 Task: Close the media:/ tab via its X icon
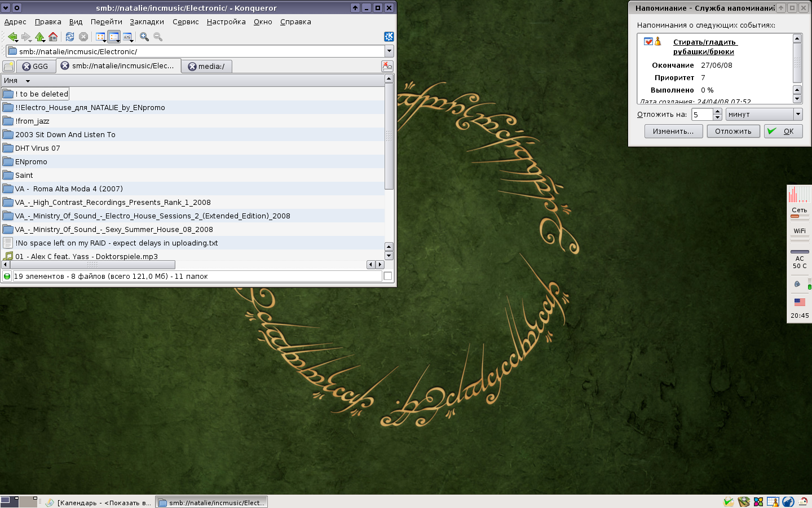click(192, 67)
